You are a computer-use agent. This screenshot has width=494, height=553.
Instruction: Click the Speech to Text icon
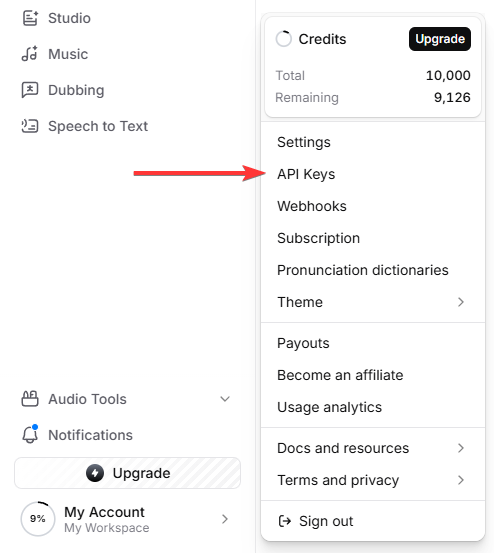tap(30, 126)
